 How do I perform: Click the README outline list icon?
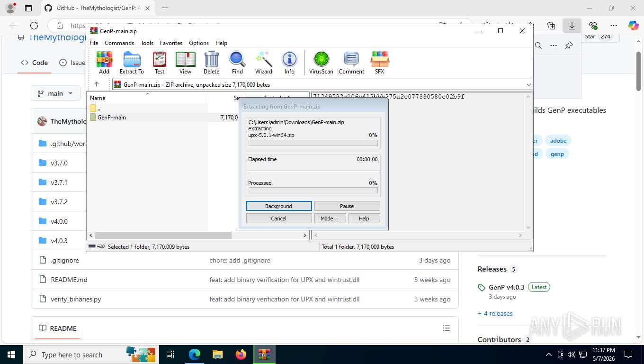(x=446, y=328)
